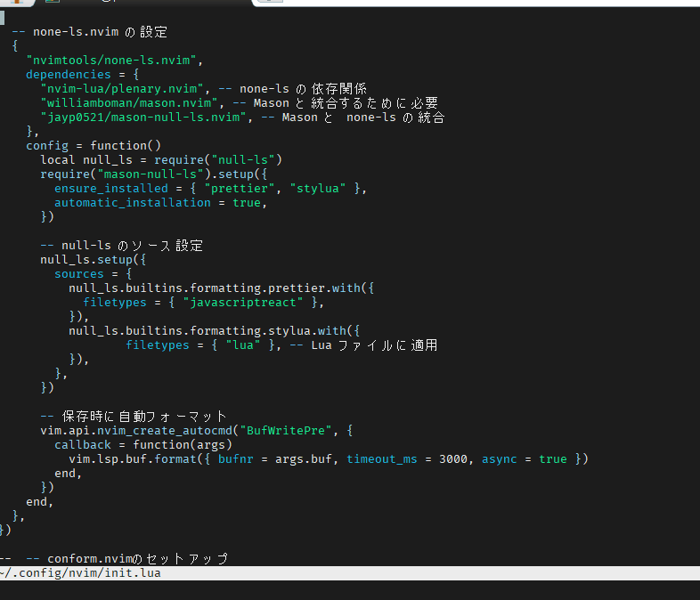Click the status line "~/.config/nvim/init.lua"

click(x=350, y=573)
